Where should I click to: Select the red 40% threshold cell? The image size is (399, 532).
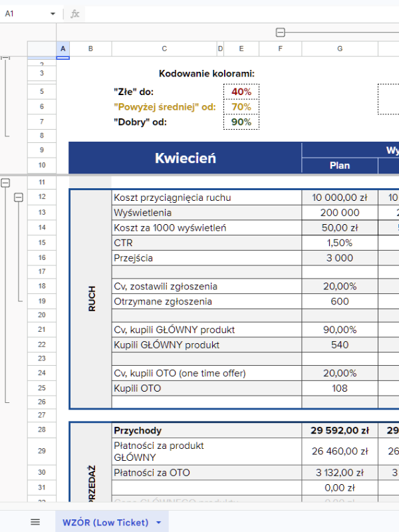click(241, 92)
